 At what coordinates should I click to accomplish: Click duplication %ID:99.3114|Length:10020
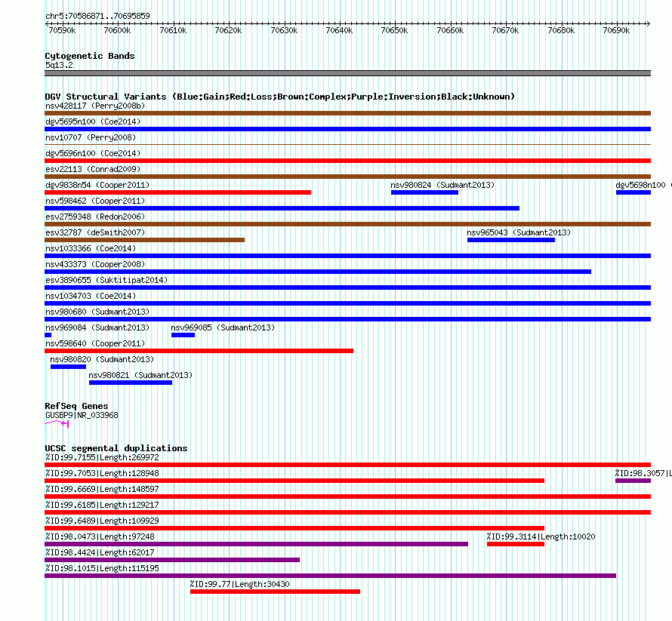[541, 536]
